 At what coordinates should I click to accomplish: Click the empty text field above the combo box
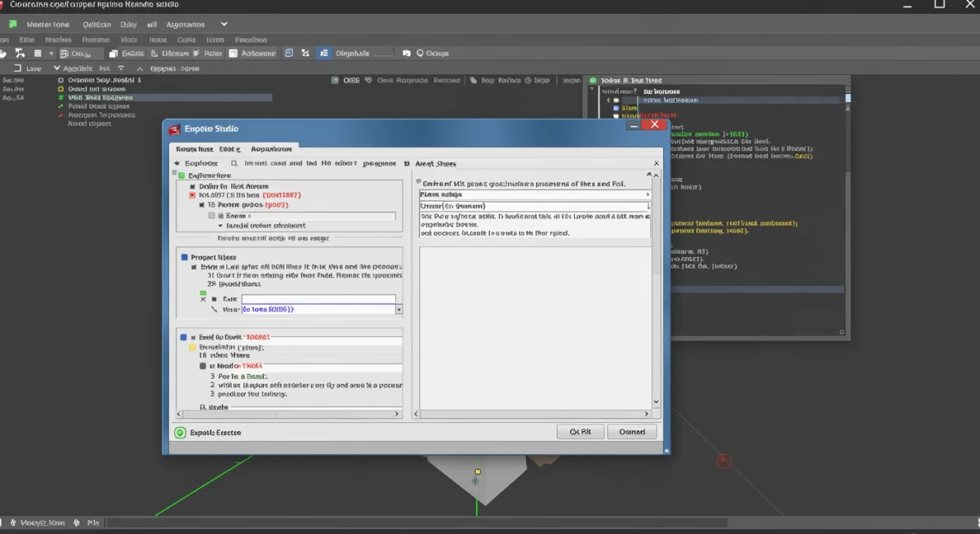(x=318, y=300)
